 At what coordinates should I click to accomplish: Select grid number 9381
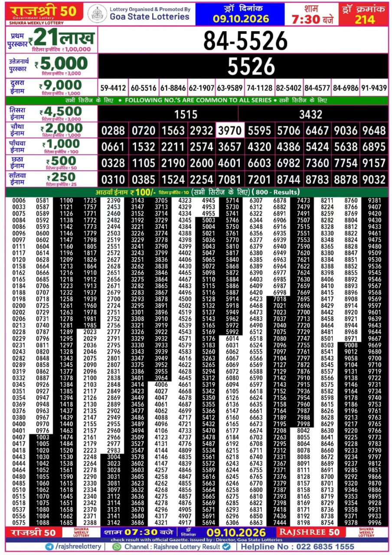[374, 200]
